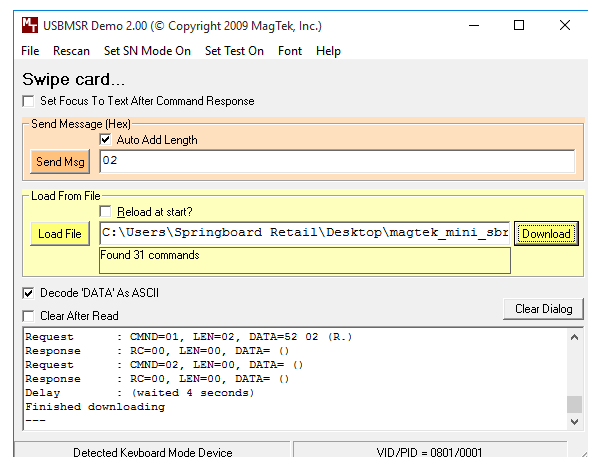Click the file path text field
Image resolution: width=608 pixels, height=473 pixels.
coord(304,233)
